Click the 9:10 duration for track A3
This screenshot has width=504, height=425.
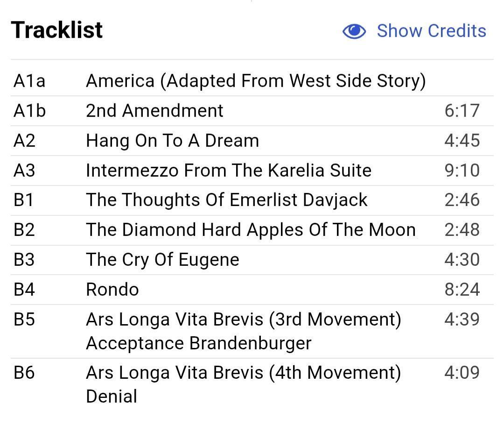462,170
